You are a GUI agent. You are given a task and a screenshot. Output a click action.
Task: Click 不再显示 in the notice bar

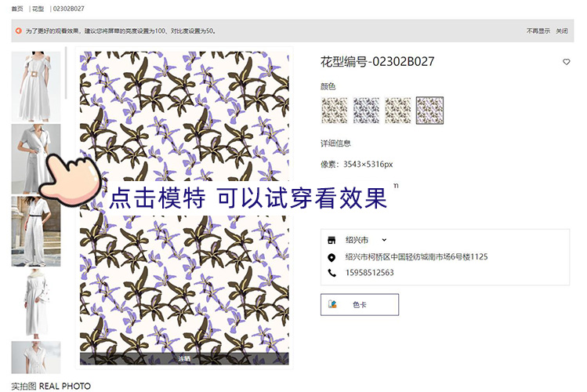point(538,31)
